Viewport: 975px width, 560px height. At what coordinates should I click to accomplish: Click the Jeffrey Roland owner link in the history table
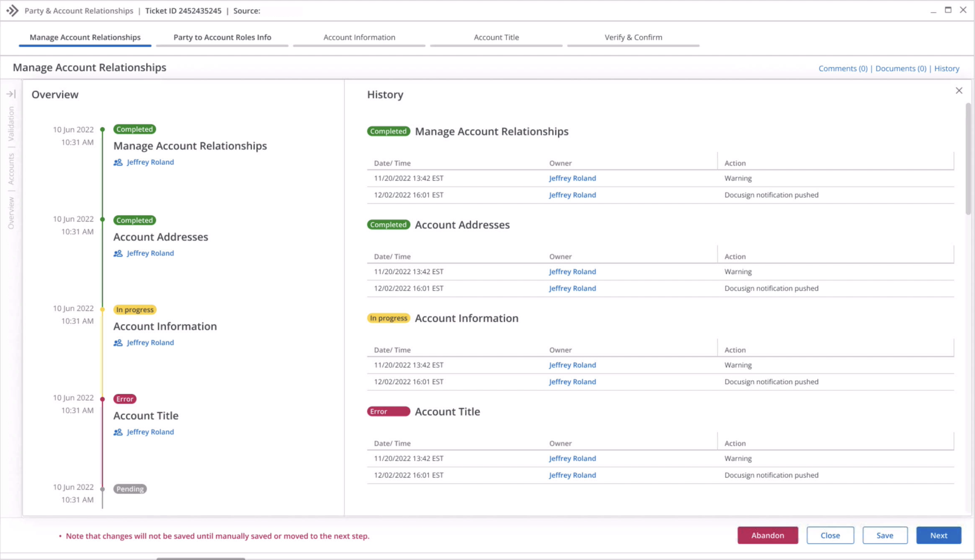(572, 178)
